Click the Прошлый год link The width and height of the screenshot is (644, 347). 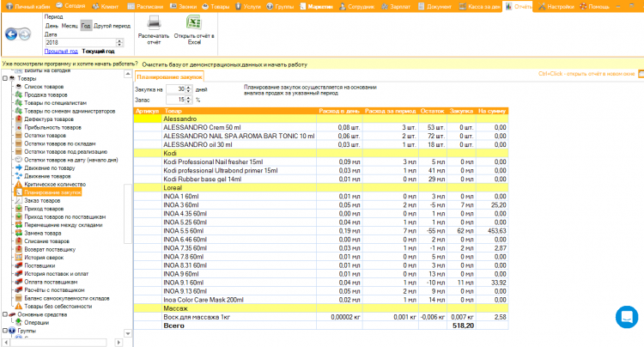click(x=61, y=52)
